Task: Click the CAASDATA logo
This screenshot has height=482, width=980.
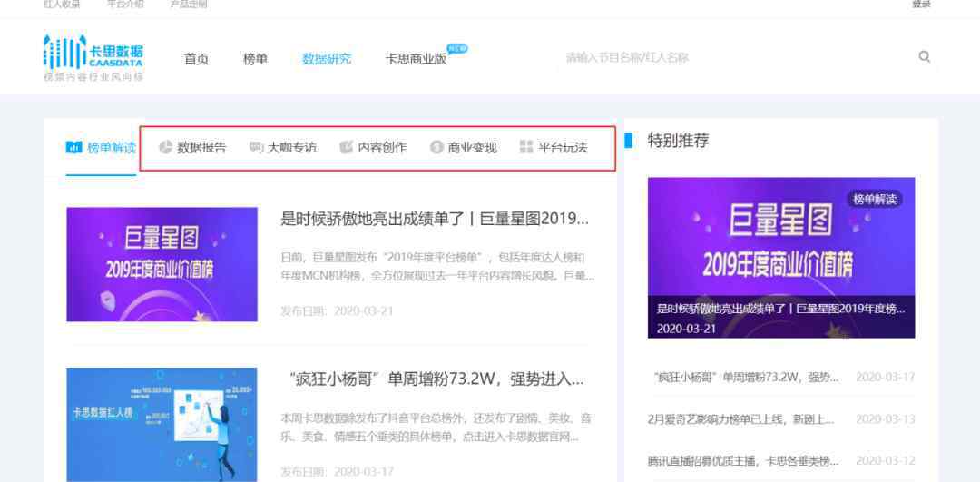Action: (93, 58)
